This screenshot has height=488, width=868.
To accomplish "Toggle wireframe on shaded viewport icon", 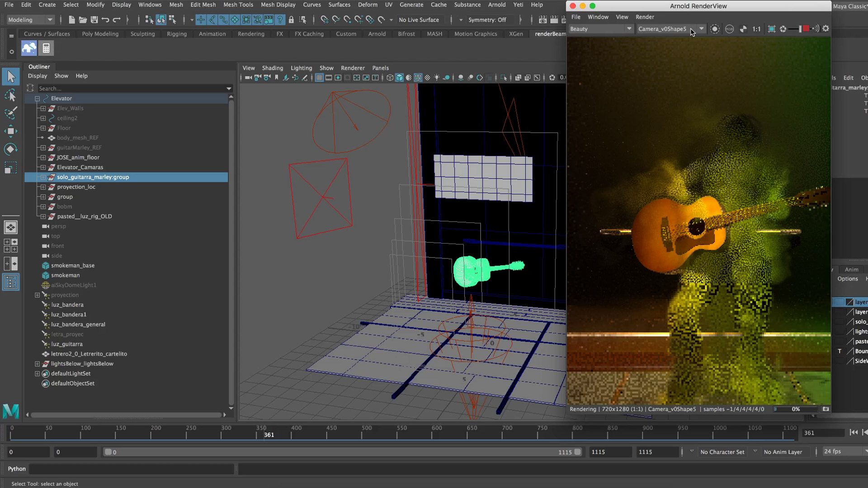I will coord(418,78).
